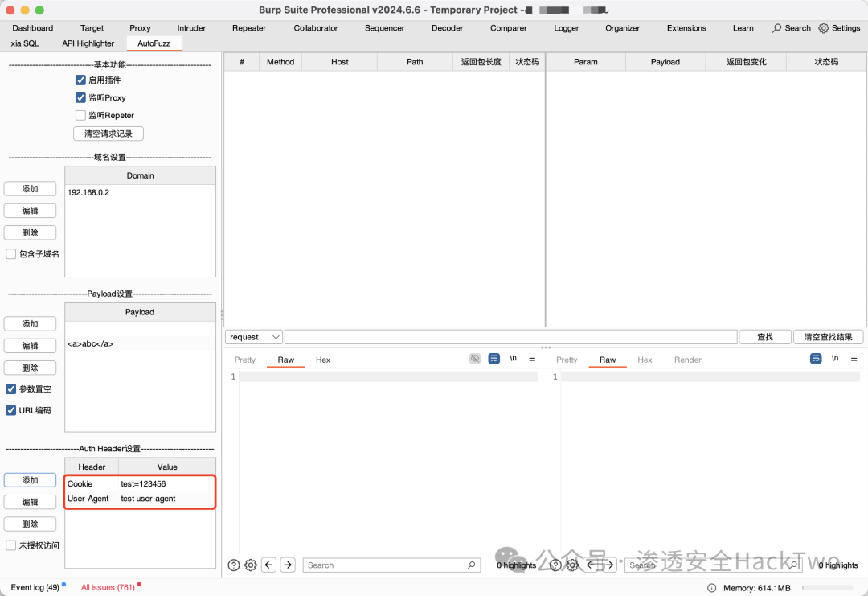Open the Proxy tab
Viewport: 868px width, 596px height.
[140, 27]
